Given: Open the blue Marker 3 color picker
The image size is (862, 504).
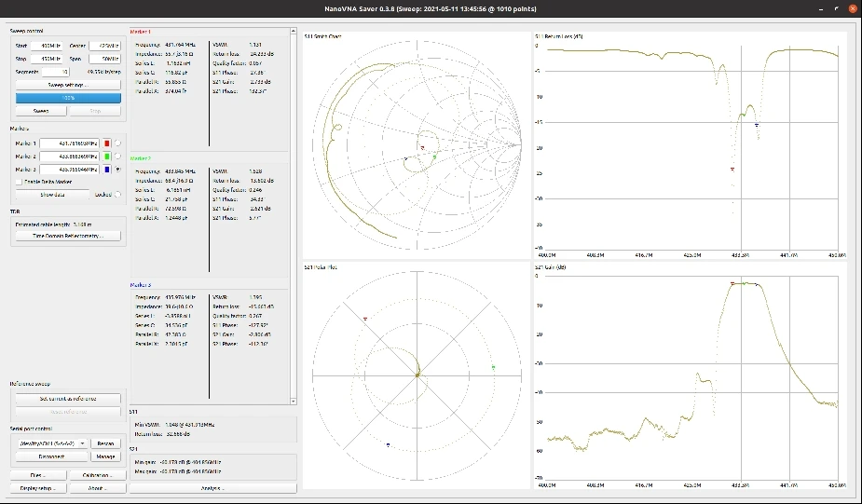Looking at the screenshot, I should coord(107,170).
